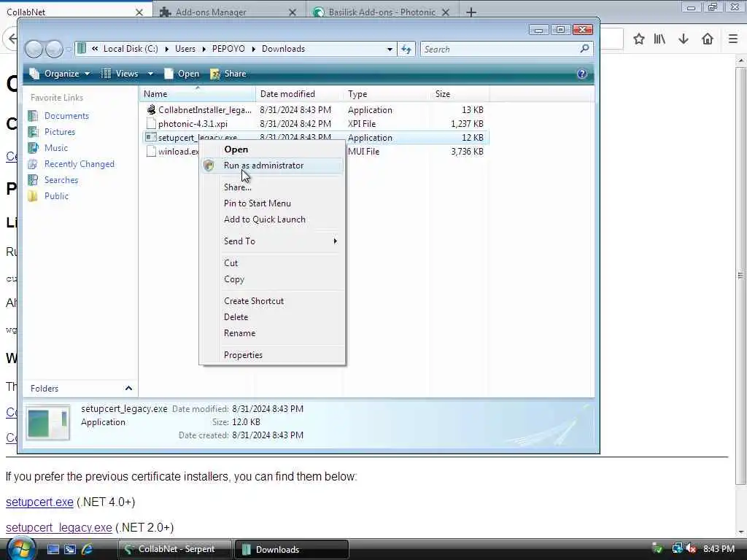747x560 pixels.
Task: Click the Share toolbar button
Action: pyautogui.click(x=228, y=74)
